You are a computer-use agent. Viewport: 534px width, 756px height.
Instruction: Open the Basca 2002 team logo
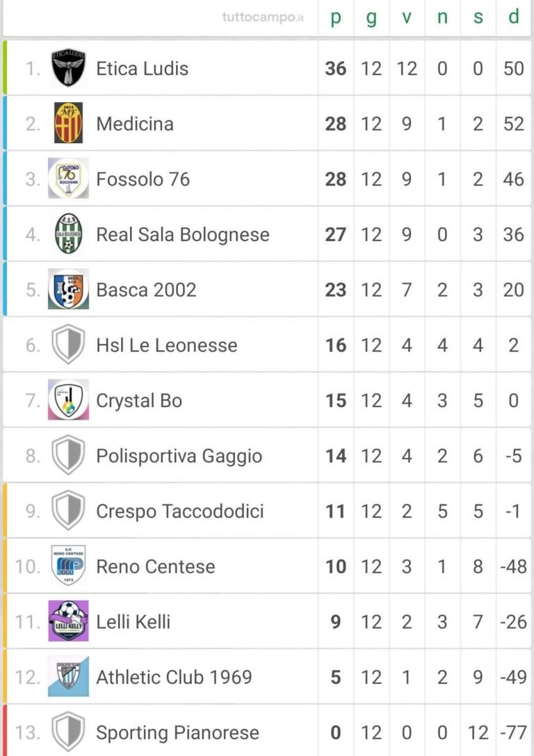point(68,289)
